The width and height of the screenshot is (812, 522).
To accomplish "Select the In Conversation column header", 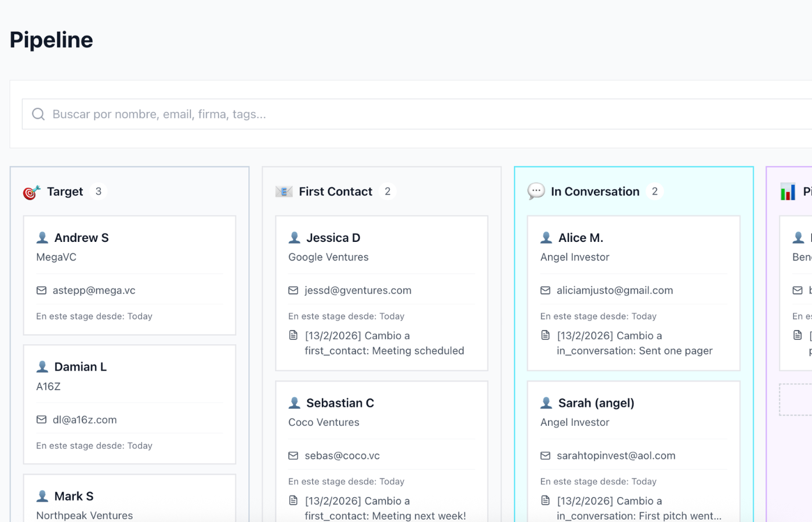I will [595, 192].
